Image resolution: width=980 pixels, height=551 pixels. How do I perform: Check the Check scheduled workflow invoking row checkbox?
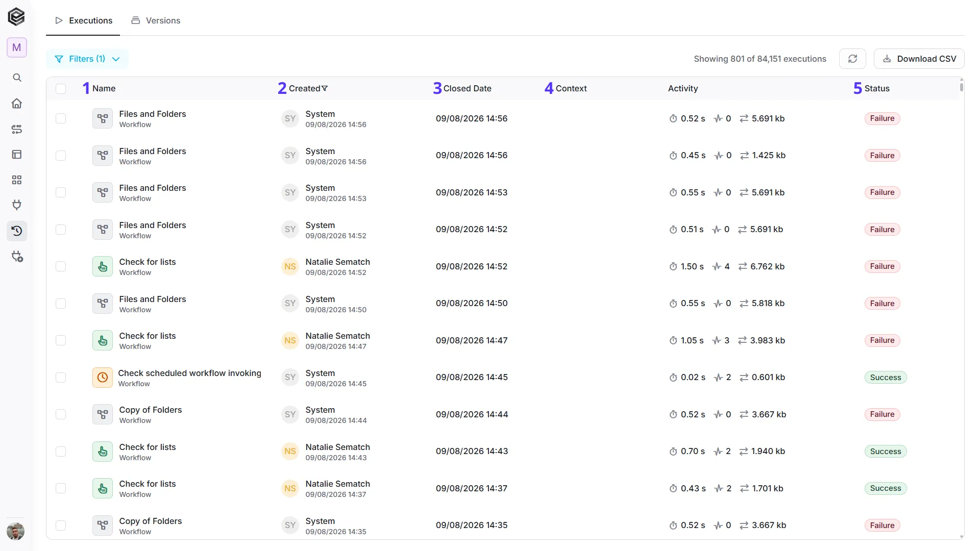pyautogui.click(x=61, y=378)
